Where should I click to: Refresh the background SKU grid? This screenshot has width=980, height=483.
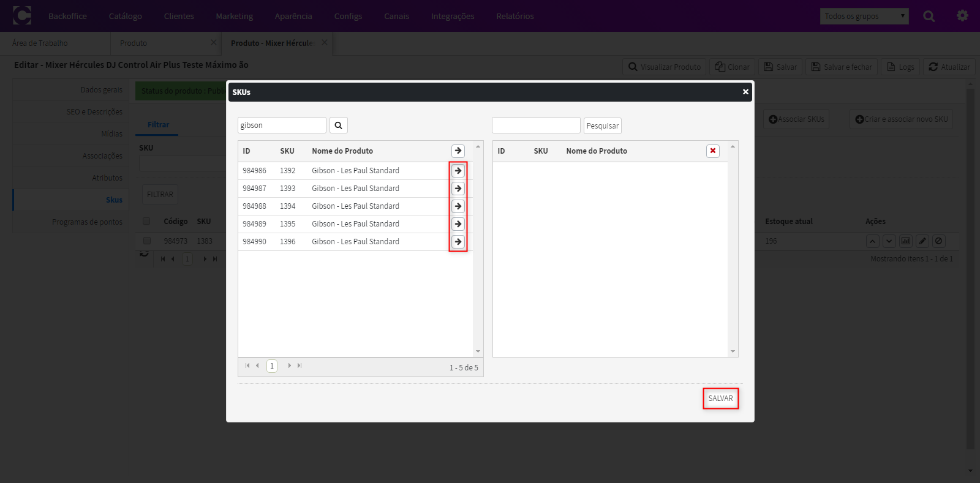tap(144, 253)
